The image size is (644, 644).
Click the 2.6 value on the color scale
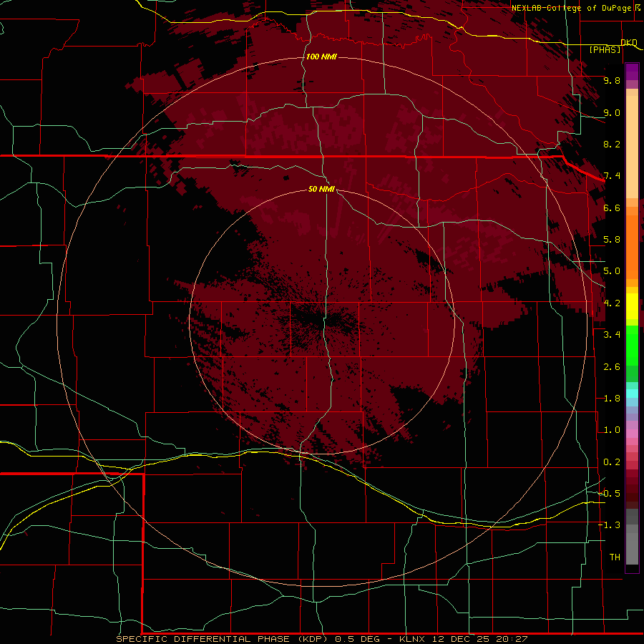click(612, 367)
